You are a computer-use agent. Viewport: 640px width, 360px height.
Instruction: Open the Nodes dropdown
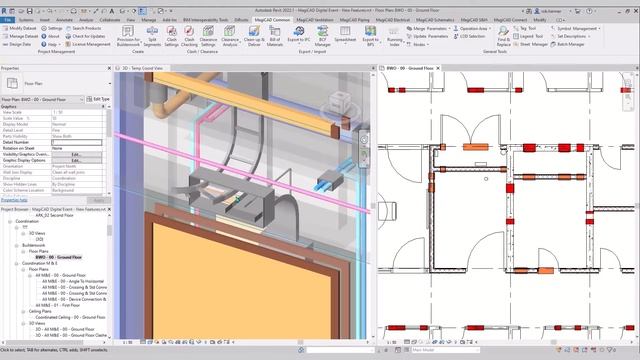(418, 44)
